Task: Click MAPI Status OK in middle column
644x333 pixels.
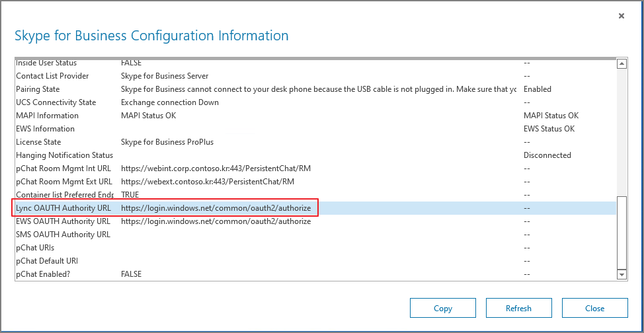Action: pos(149,116)
